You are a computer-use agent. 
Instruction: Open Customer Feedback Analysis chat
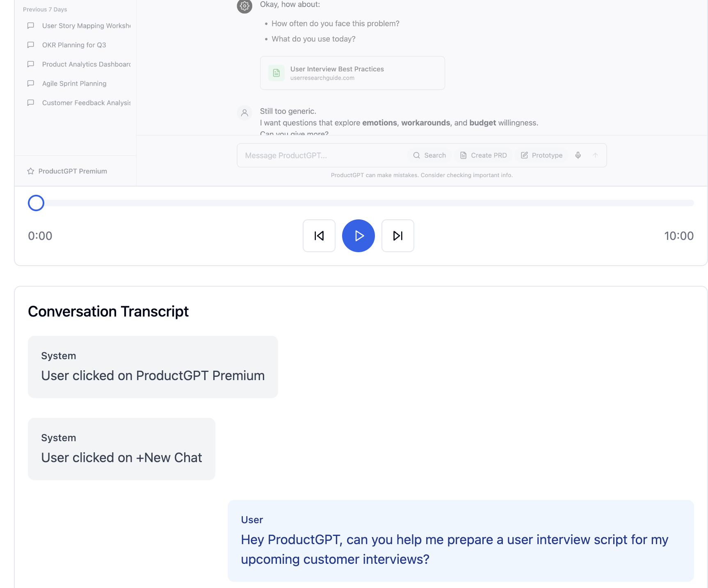click(x=86, y=103)
